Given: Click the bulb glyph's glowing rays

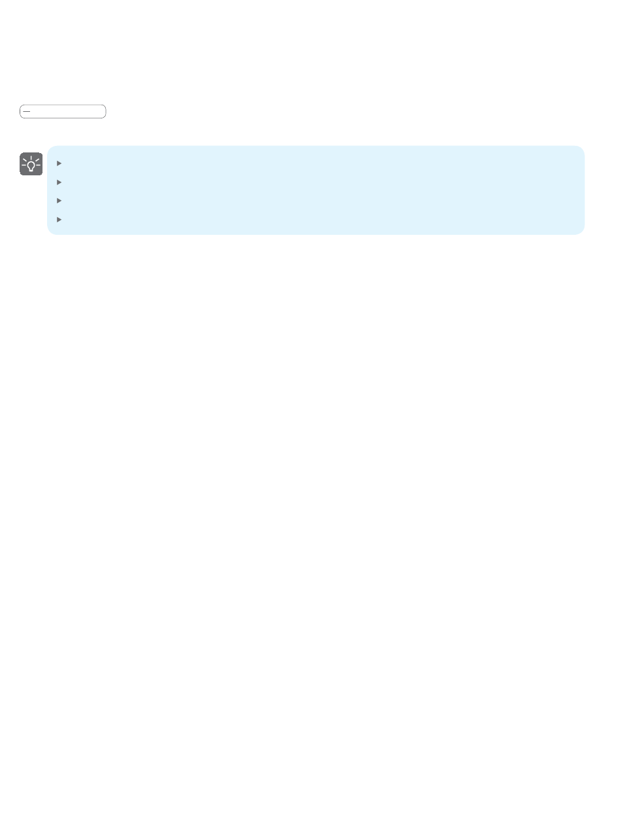Looking at the screenshot, I should coord(31,159).
